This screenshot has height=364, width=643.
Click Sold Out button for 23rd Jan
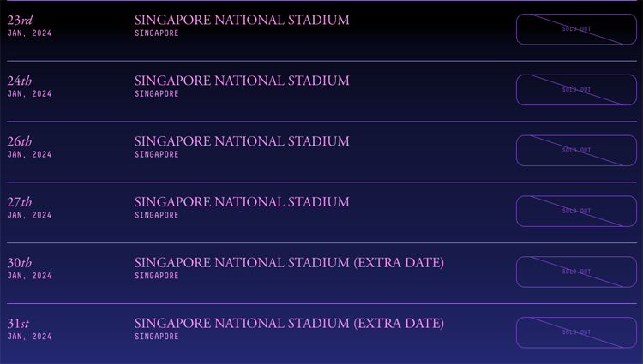tap(576, 29)
